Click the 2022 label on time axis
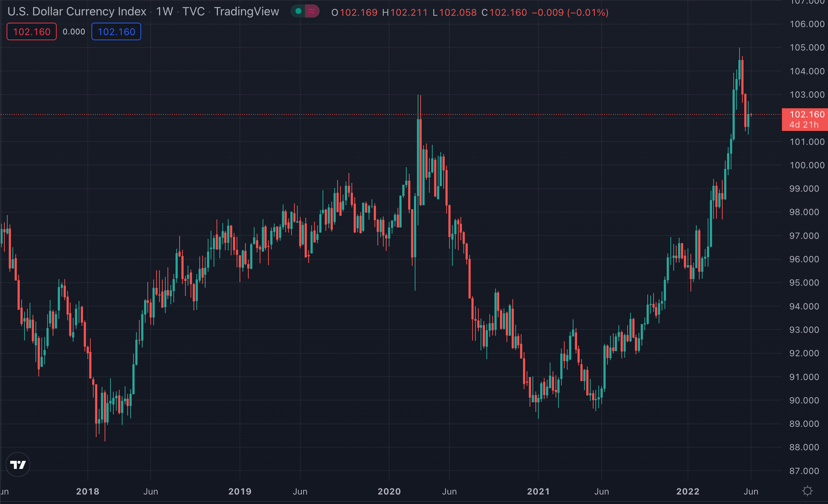This screenshot has height=504, width=828. 688,491
